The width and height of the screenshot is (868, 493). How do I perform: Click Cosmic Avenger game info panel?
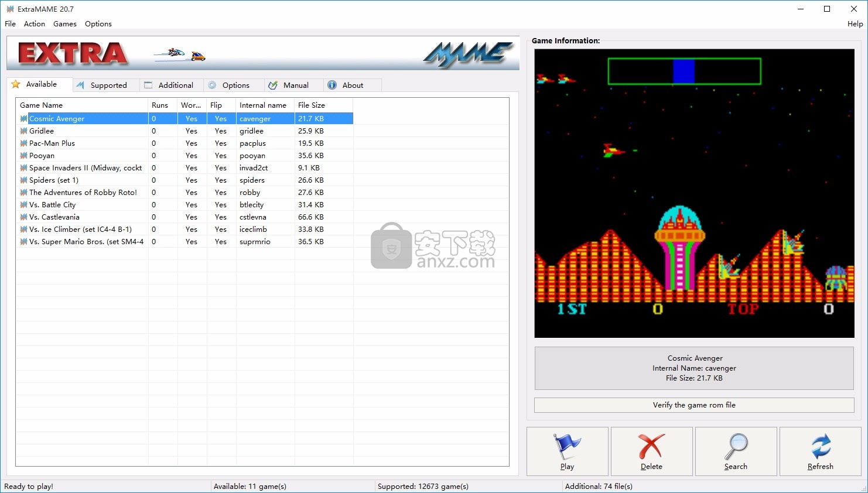(694, 368)
